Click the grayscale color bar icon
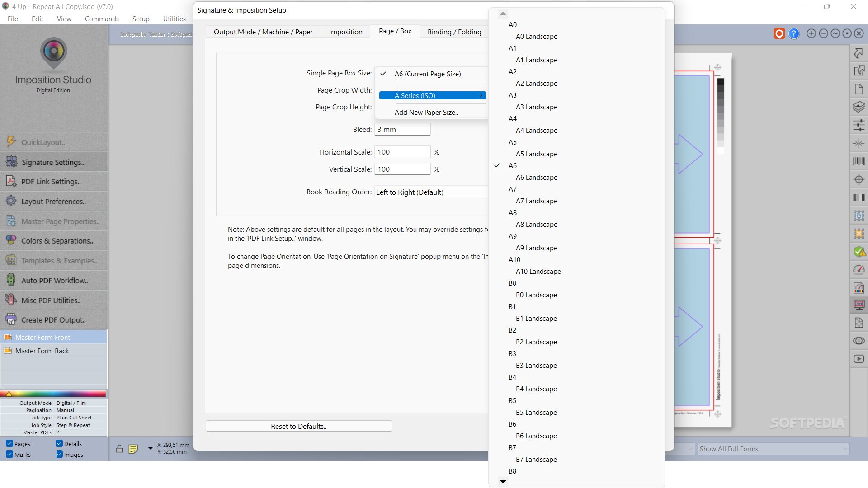The height and width of the screenshot is (488, 868). click(859, 197)
